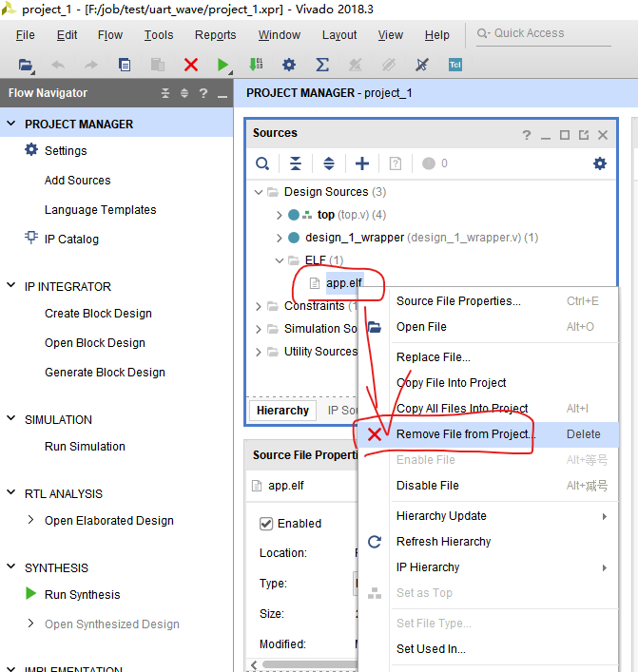Click Run Simulation
This screenshot has height=672, width=638.
(85, 446)
